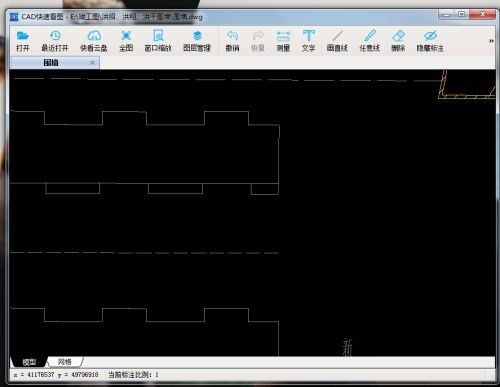
Task: Minimize the CAD快速看图 window
Action: [x=447, y=14]
